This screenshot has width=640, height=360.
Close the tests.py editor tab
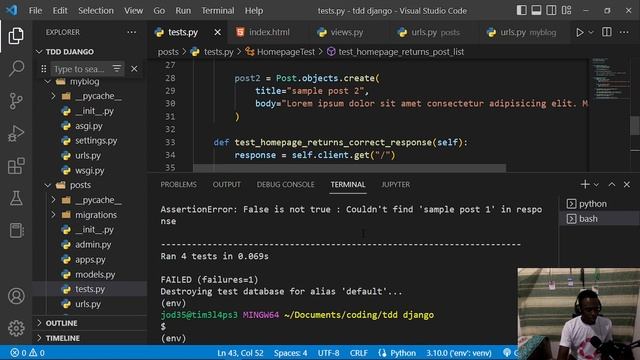click(218, 32)
